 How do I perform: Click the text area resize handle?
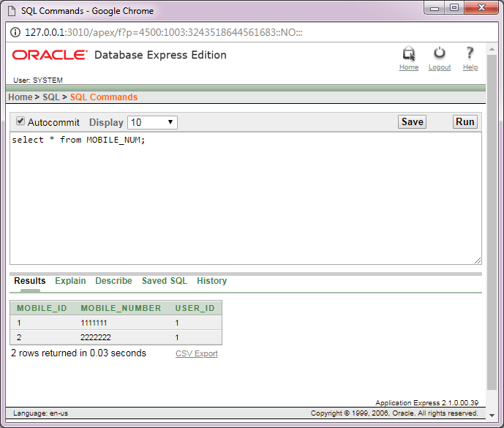click(x=478, y=260)
